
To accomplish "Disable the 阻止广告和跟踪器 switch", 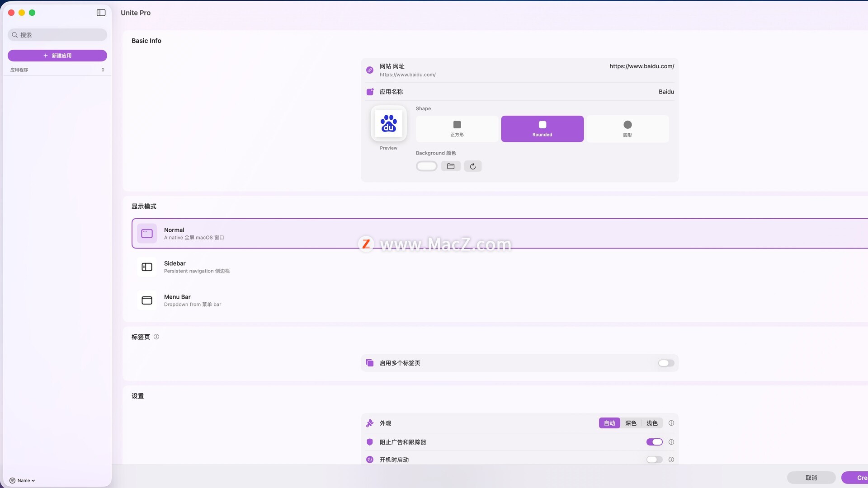I will (x=654, y=442).
